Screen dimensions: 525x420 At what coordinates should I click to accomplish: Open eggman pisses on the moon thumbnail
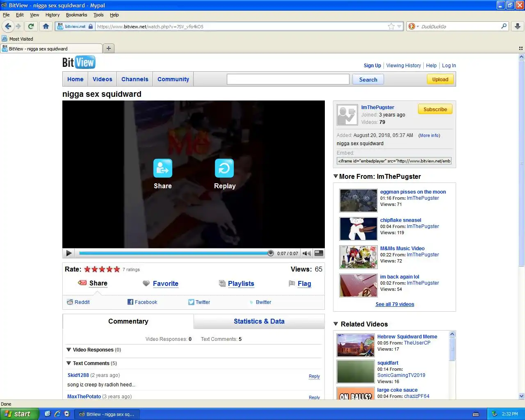(x=358, y=200)
